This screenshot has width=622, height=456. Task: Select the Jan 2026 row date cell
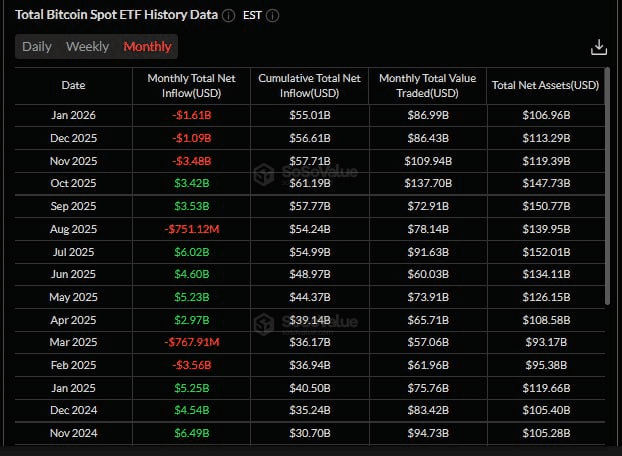click(x=74, y=116)
